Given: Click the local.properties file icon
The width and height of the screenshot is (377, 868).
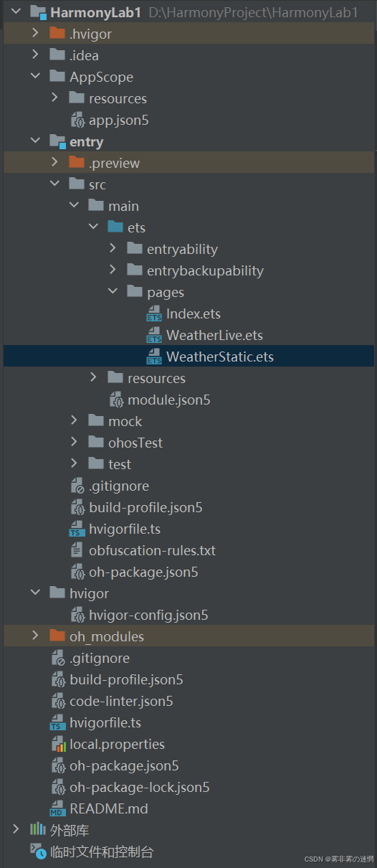Looking at the screenshot, I should pyautogui.click(x=57, y=744).
